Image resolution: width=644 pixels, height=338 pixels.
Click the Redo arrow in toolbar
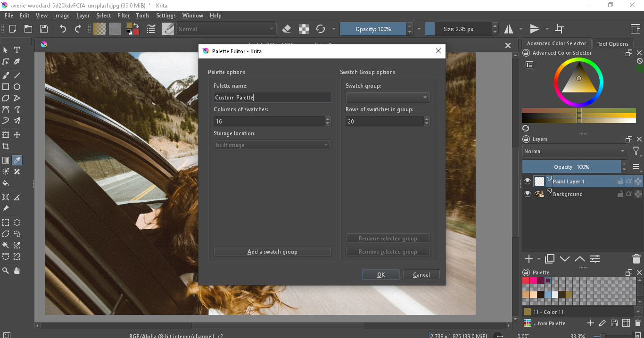pyautogui.click(x=78, y=29)
